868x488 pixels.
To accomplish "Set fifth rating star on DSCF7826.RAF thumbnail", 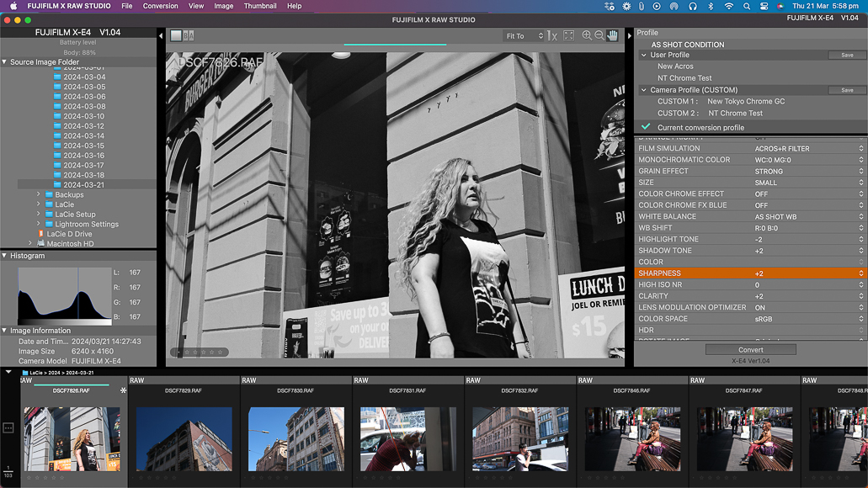I will (62, 478).
